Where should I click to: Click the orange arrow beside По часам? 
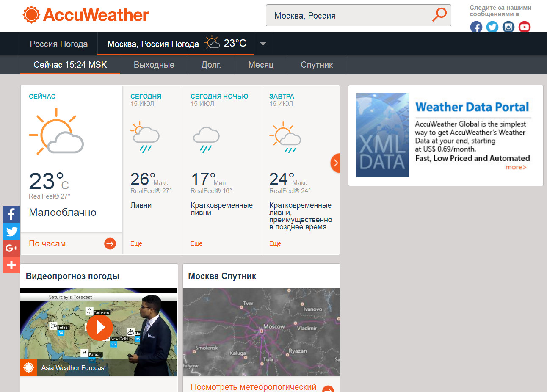[110, 243]
